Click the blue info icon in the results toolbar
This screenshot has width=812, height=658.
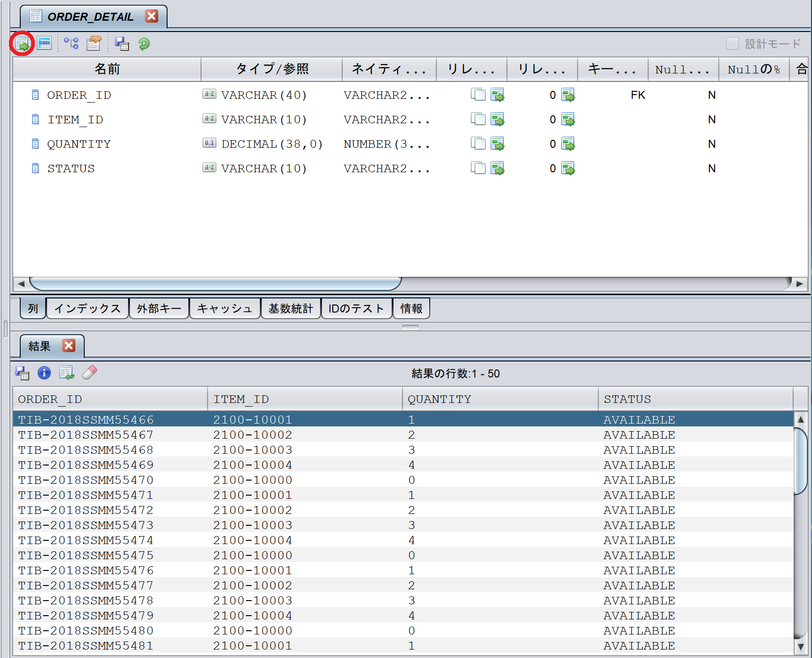coord(44,373)
